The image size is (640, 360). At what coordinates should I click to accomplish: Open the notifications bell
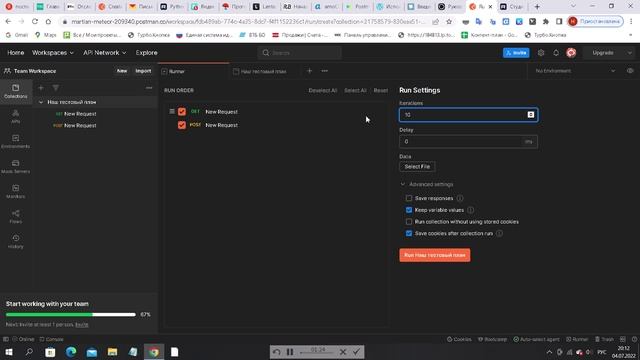(556, 53)
